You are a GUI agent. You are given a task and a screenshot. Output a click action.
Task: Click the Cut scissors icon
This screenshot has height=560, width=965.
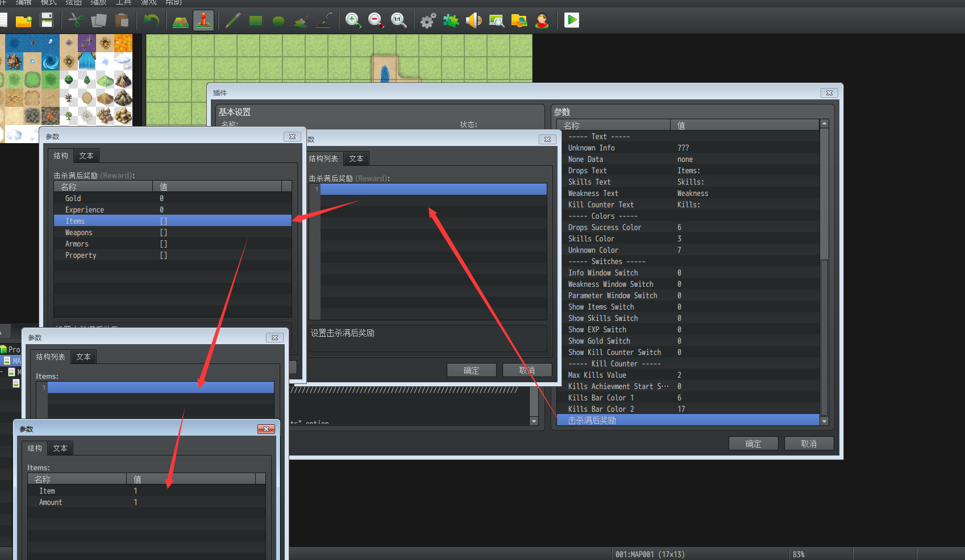coord(76,21)
